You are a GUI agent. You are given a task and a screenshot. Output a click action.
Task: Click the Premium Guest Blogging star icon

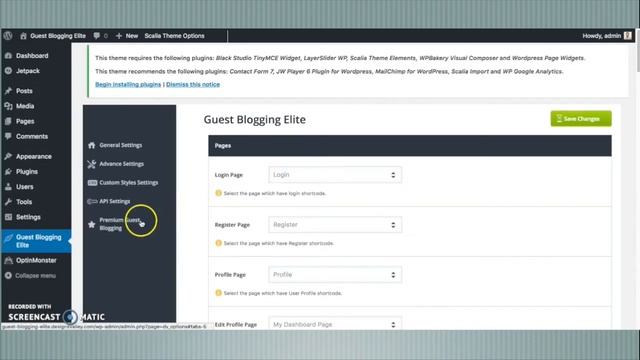[x=92, y=224]
